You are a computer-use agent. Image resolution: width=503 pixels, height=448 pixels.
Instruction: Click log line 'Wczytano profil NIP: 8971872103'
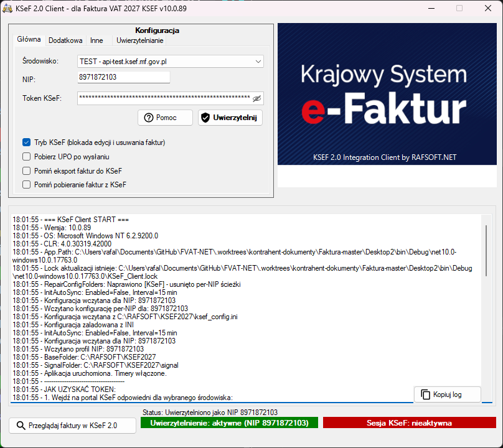[78, 349]
